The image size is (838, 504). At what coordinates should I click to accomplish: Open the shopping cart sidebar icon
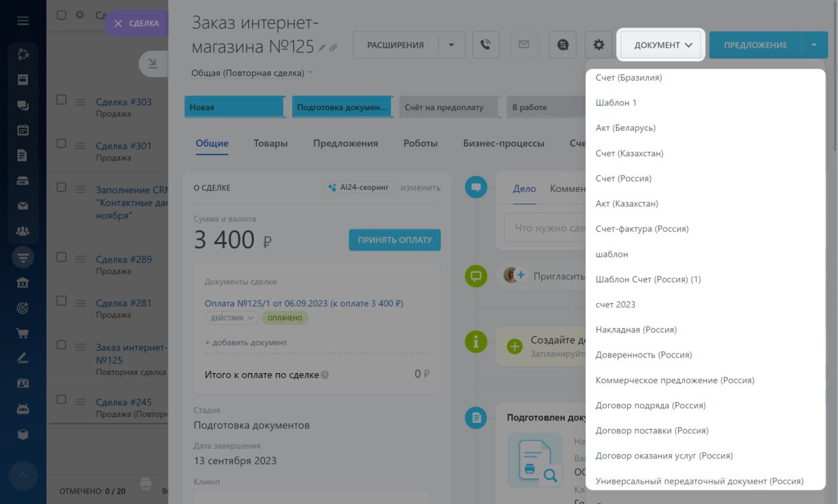pyautogui.click(x=23, y=333)
